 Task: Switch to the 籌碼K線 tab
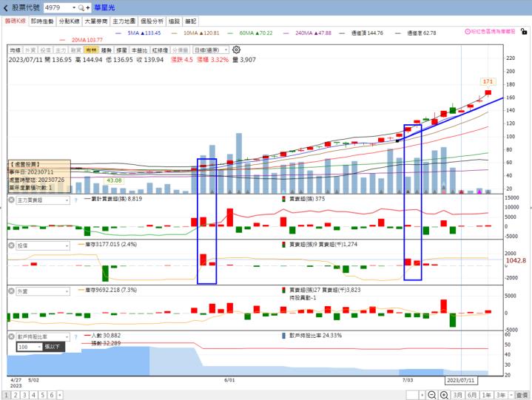[16, 21]
